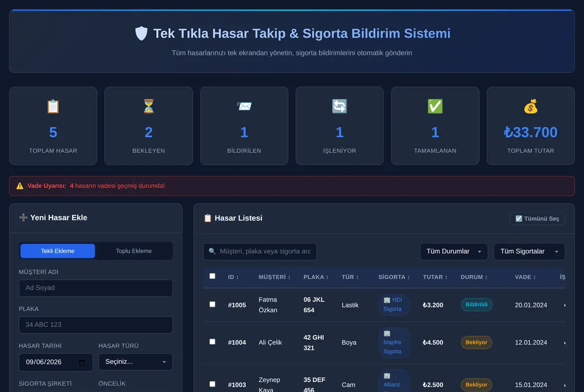Viewport: 584px width, 392px height.
Task: Click the ₺33.700 total amount value
Action: [530, 132]
